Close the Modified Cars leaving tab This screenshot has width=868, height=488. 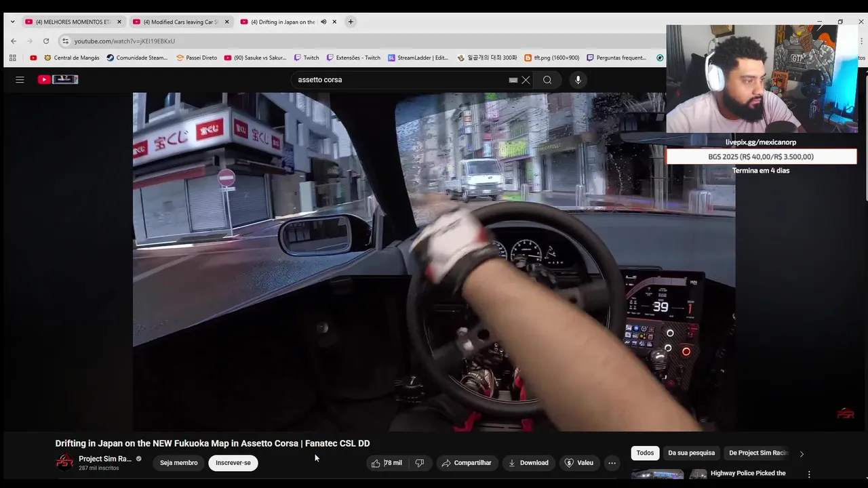click(226, 22)
